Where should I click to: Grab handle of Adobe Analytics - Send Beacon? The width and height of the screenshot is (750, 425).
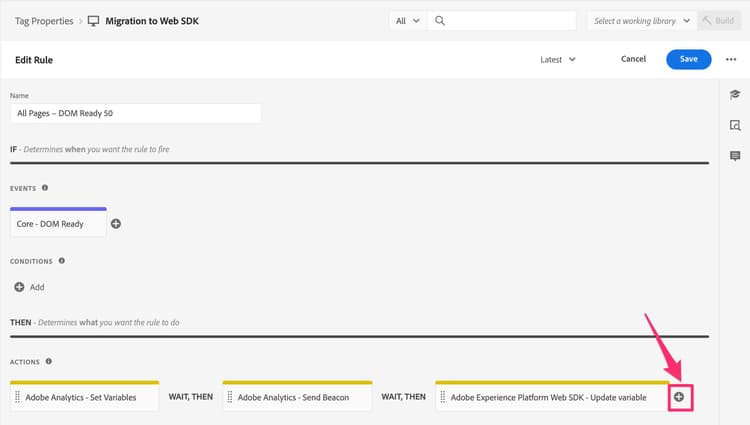point(230,397)
